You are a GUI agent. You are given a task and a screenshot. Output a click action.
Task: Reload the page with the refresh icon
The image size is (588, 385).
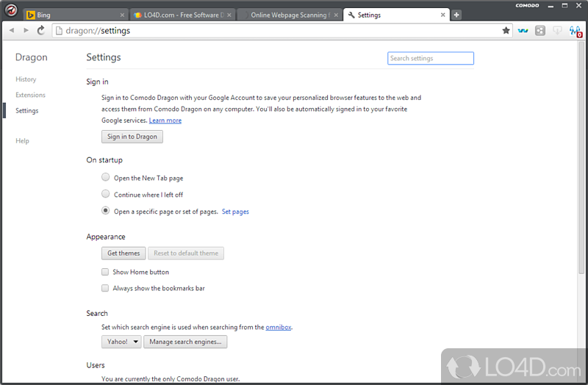(41, 30)
